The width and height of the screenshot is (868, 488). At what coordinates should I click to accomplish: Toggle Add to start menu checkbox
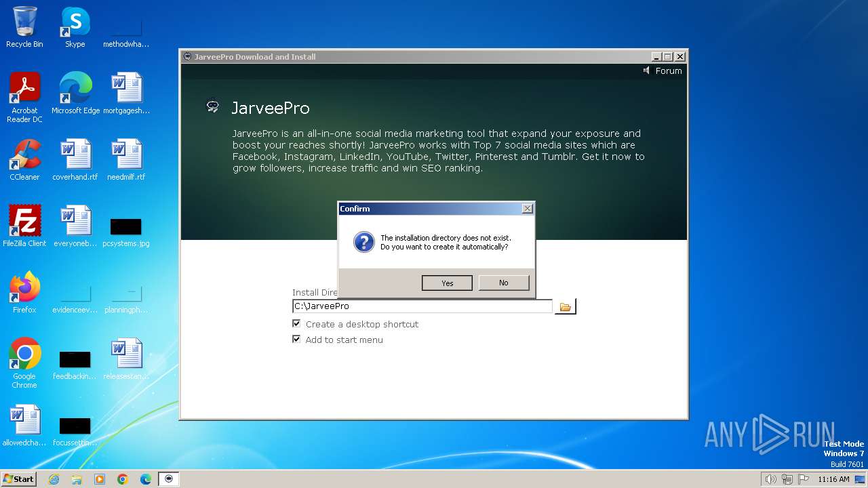[x=296, y=340]
